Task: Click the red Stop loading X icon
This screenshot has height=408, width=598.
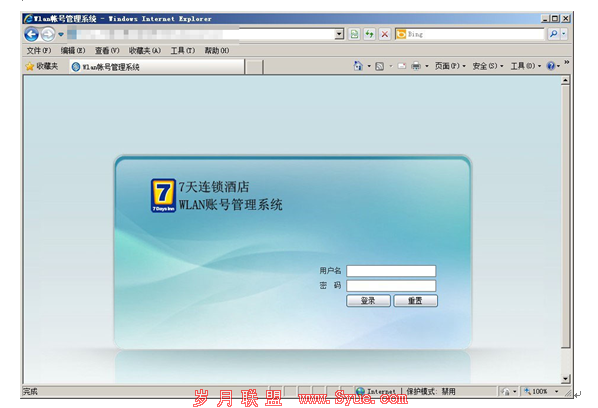Action: (385, 34)
